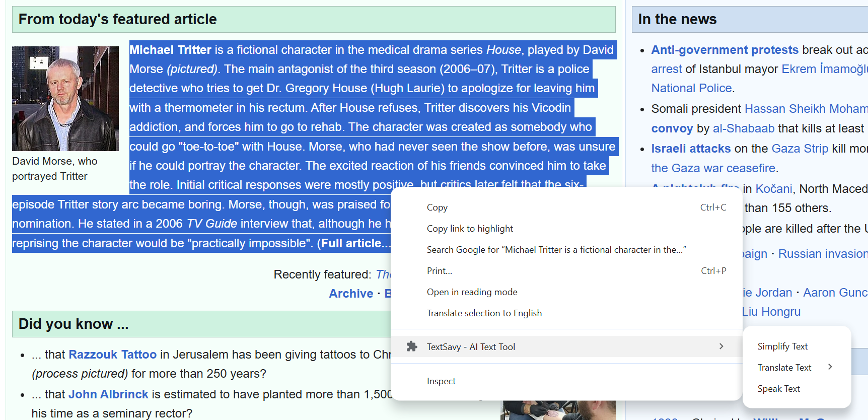Open the featured article Archive link
868x420 pixels.
(x=351, y=294)
